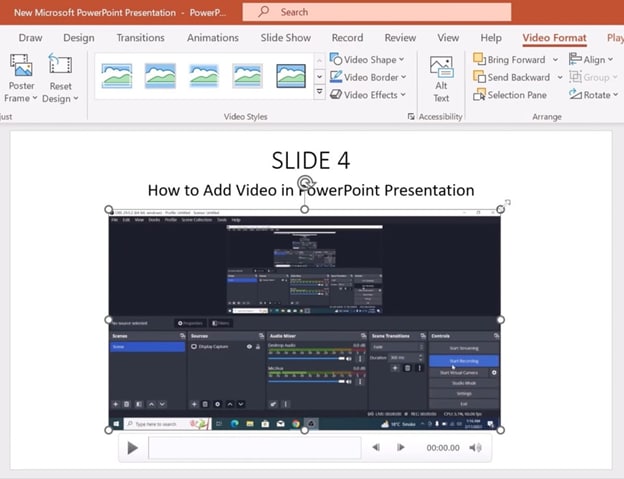
Task: Select the Video Format tab
Action: click(x=554, y=38)
